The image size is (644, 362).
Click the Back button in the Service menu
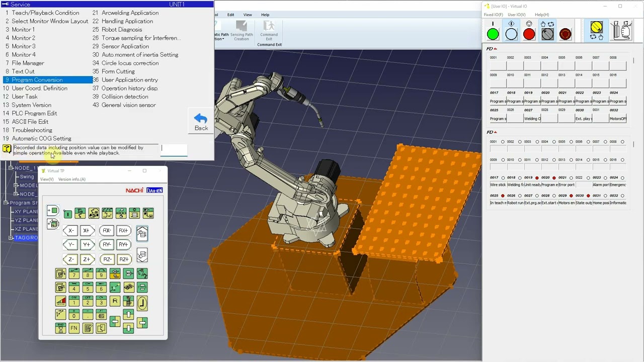[201, 122]
